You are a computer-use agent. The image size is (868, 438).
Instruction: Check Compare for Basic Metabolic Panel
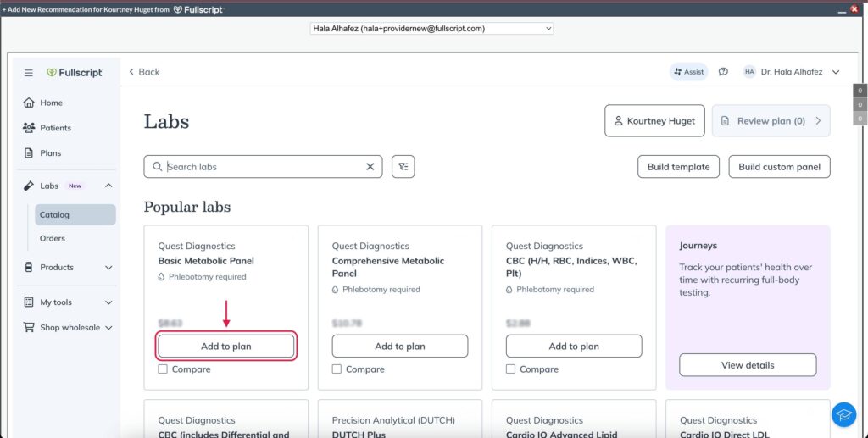click(x=163, y=369)
